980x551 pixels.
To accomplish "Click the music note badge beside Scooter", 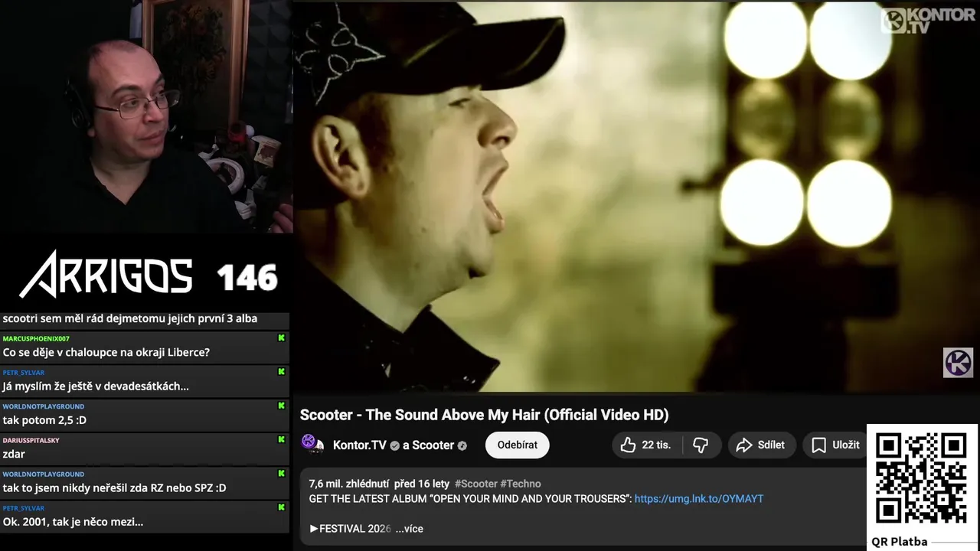I will [462, 445].
